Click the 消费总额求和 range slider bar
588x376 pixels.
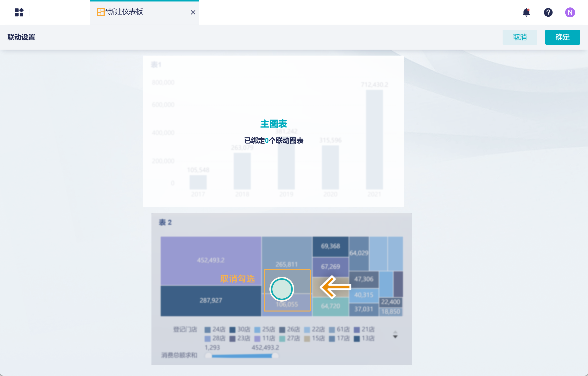242,356
